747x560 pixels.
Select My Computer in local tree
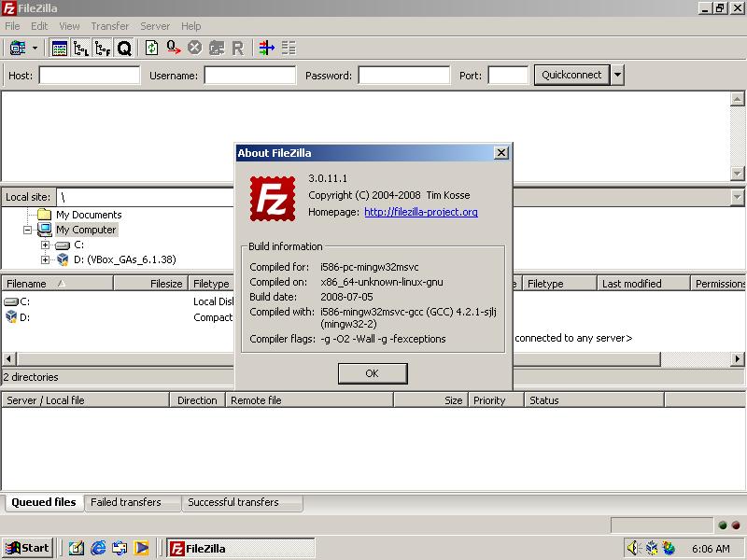click(x=86, y=230)
